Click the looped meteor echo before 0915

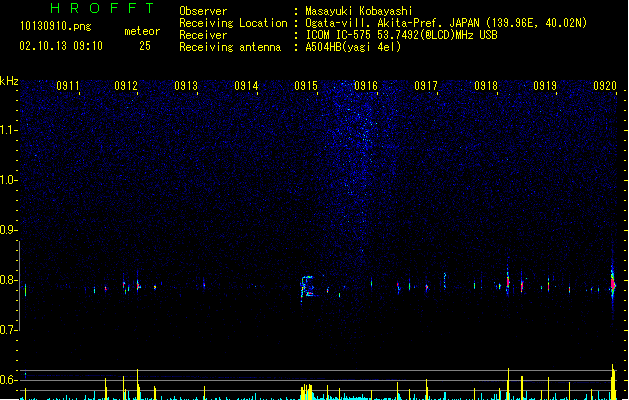click(307, 287)
